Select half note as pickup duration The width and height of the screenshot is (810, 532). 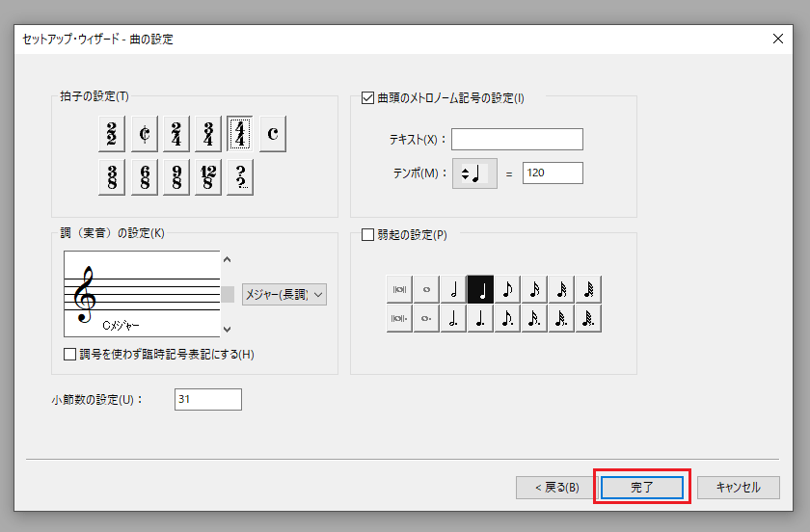pos(454,290)
